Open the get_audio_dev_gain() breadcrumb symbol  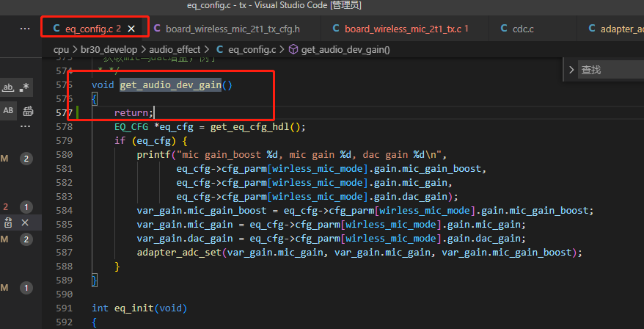[345, 50]
